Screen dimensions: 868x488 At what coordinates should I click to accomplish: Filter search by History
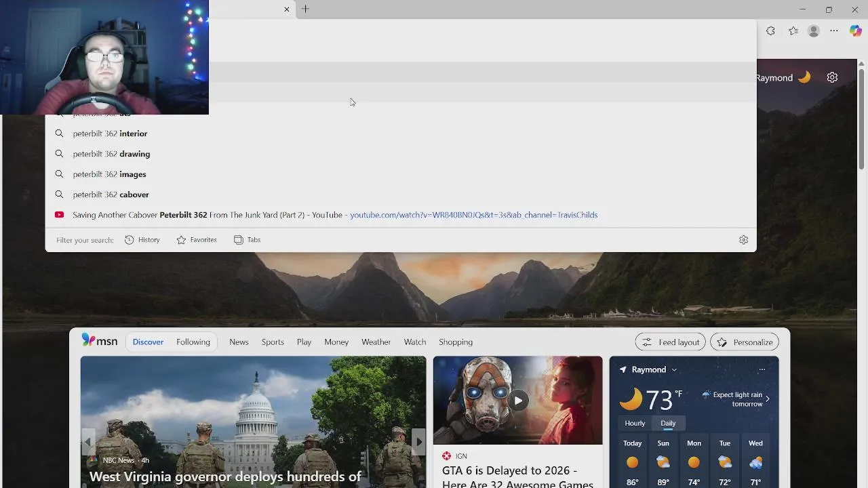click(142, 240)
